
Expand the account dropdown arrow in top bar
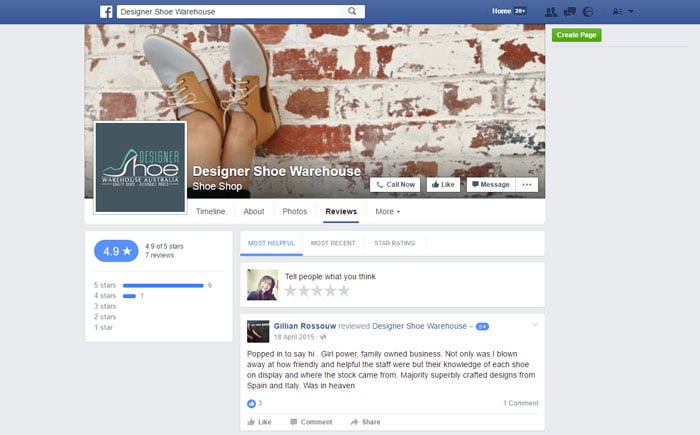click(631, 12)
